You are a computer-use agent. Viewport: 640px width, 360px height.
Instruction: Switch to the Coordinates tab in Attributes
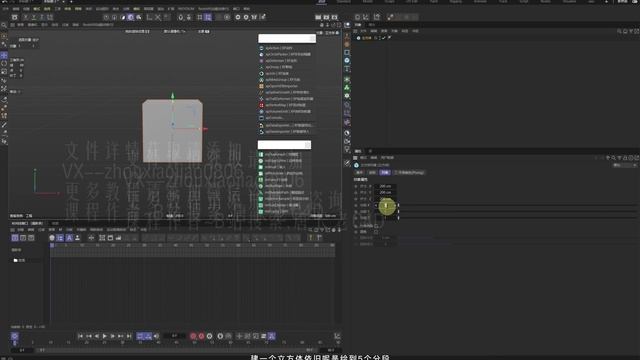click(372, 173)
